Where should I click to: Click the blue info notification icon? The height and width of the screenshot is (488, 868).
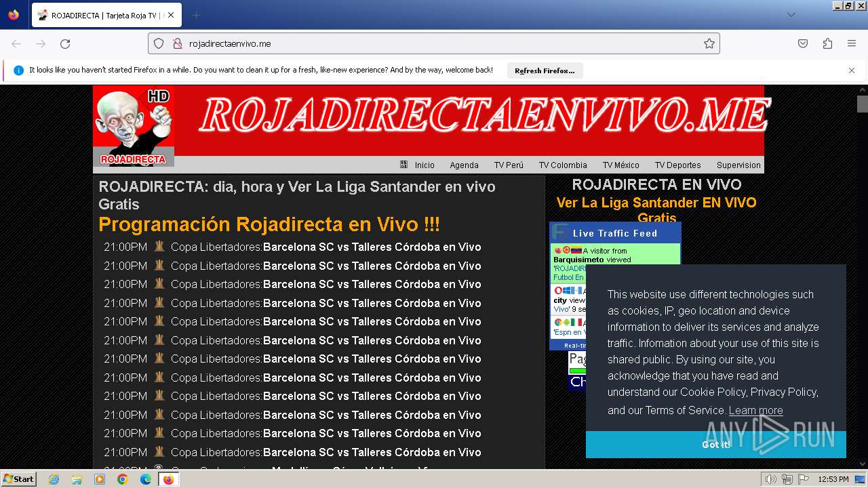point(18,70)
